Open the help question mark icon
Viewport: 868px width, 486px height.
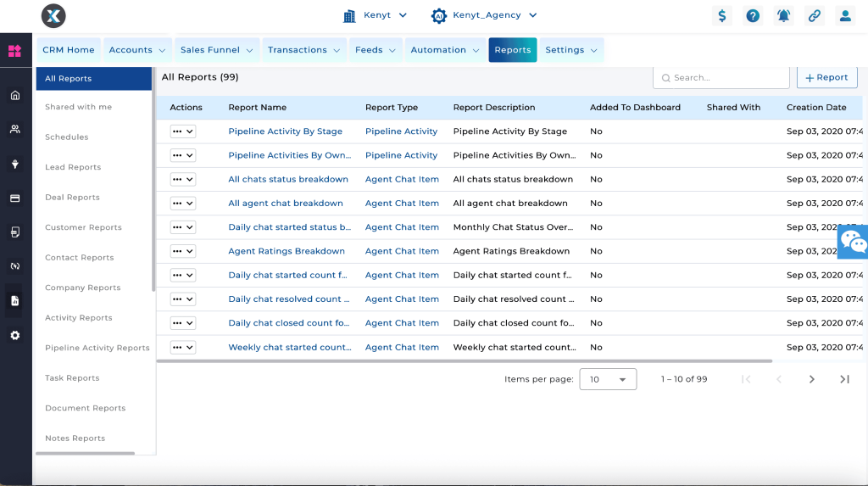(x=753, y=16)
